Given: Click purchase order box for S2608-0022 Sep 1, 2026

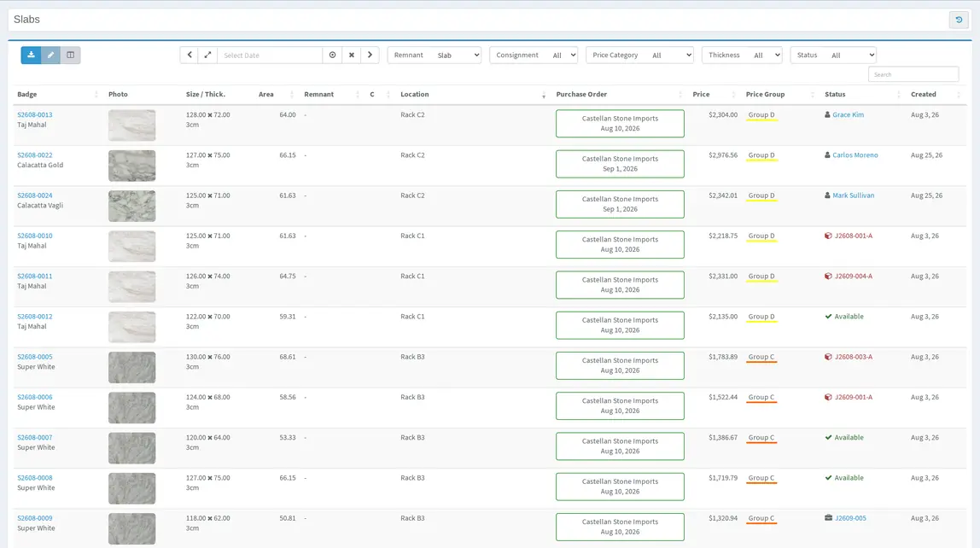Looking at the screenshot, I should pos(620,164).
